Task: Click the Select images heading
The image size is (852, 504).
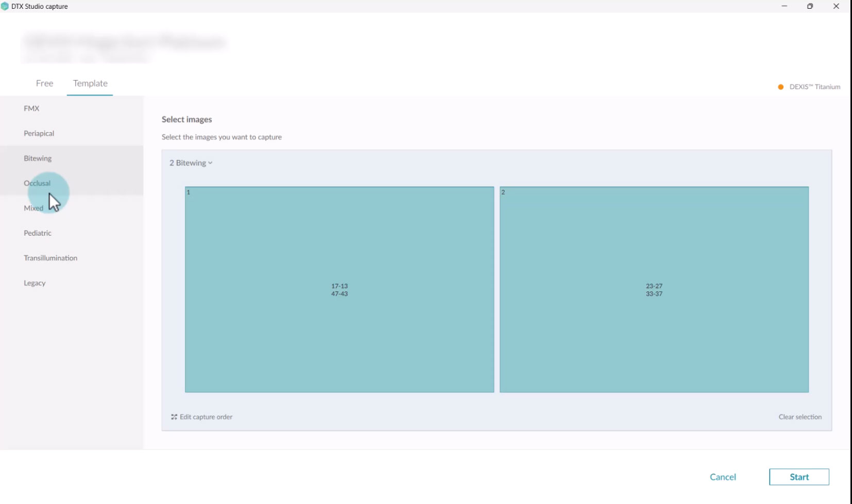Action: [x=187, y=119]
